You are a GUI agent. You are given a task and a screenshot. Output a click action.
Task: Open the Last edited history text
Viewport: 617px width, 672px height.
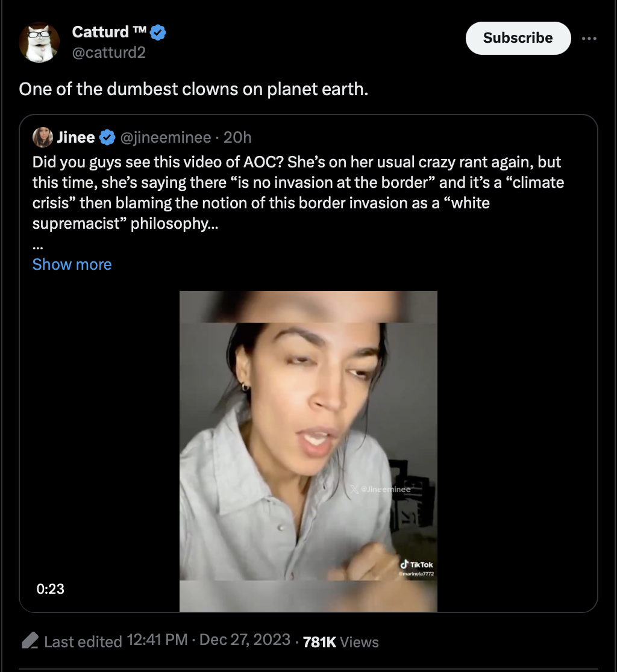click(x=83, y=641)
